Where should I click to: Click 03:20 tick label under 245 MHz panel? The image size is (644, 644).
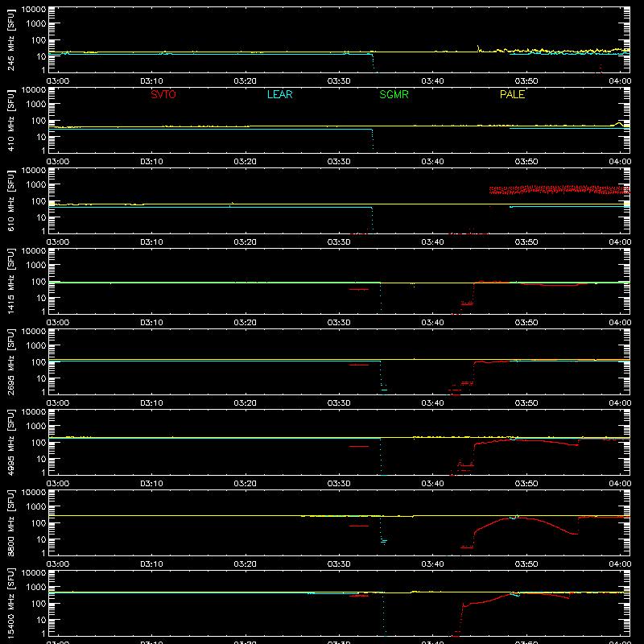(x=246, y=81)
